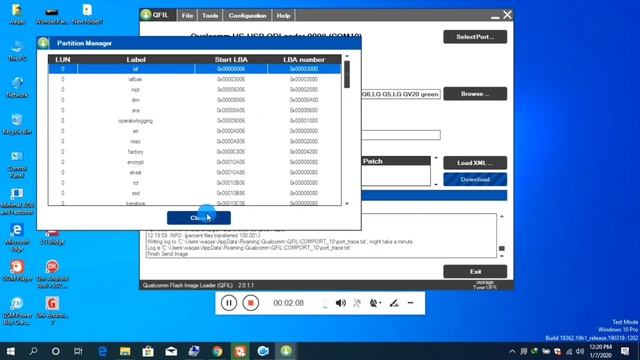640x360 pixels.
Task: Open the Recycle Bin desktop icon
Action: coord(17,124)
